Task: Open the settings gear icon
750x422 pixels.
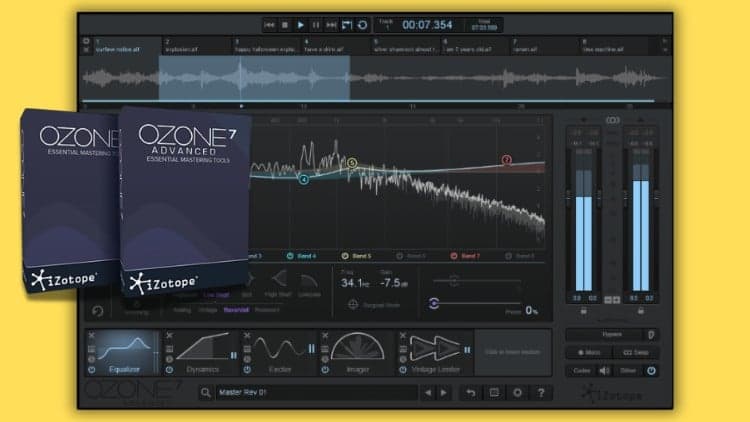Action: 518,393
